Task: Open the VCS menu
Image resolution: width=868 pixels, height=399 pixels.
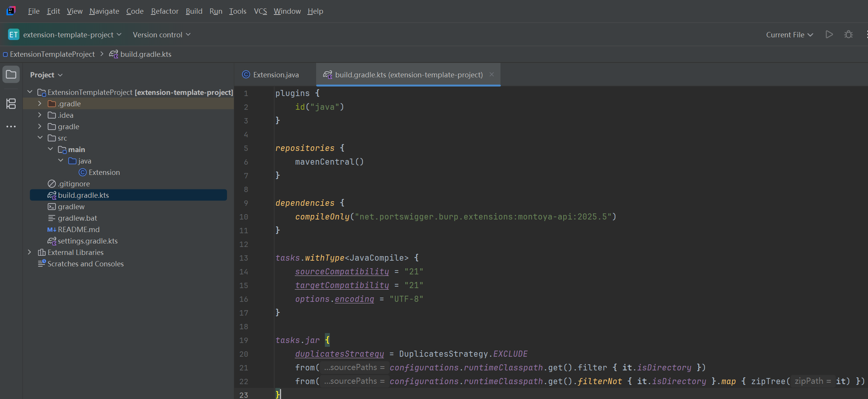Action: coord(260,11)
